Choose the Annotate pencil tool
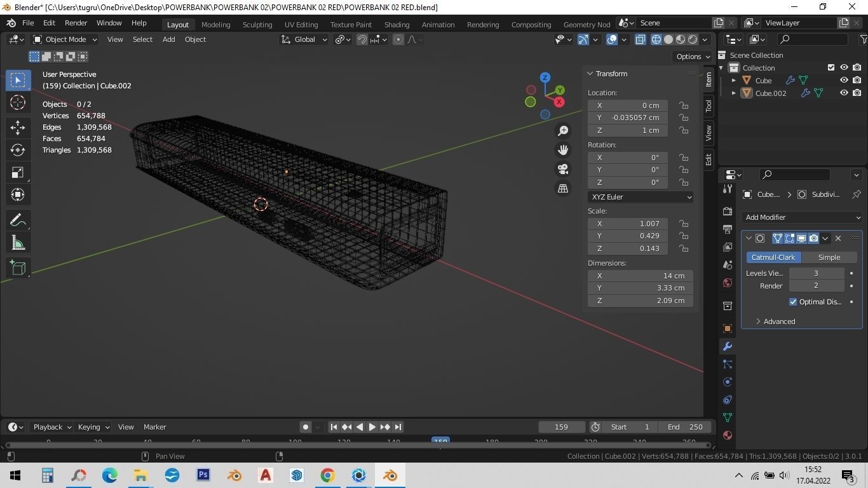868x488 pixels. (18, 220)
